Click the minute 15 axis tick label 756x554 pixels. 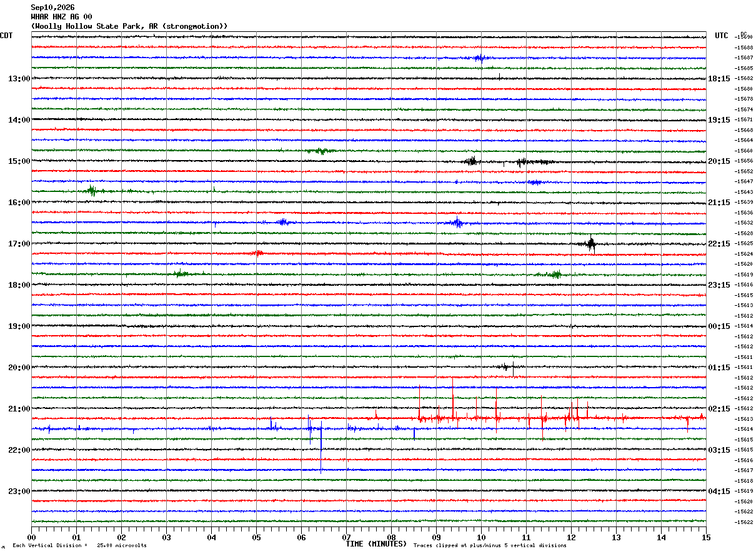706,538
